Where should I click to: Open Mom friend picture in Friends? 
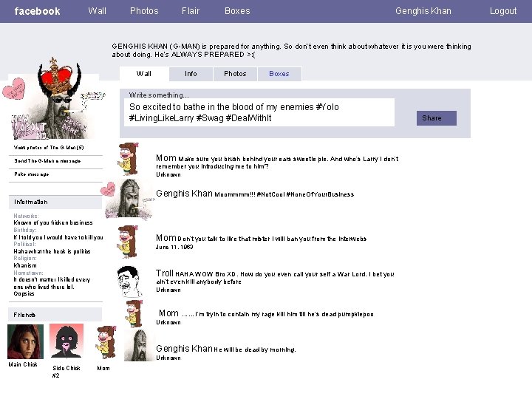[x=106, y=342]
